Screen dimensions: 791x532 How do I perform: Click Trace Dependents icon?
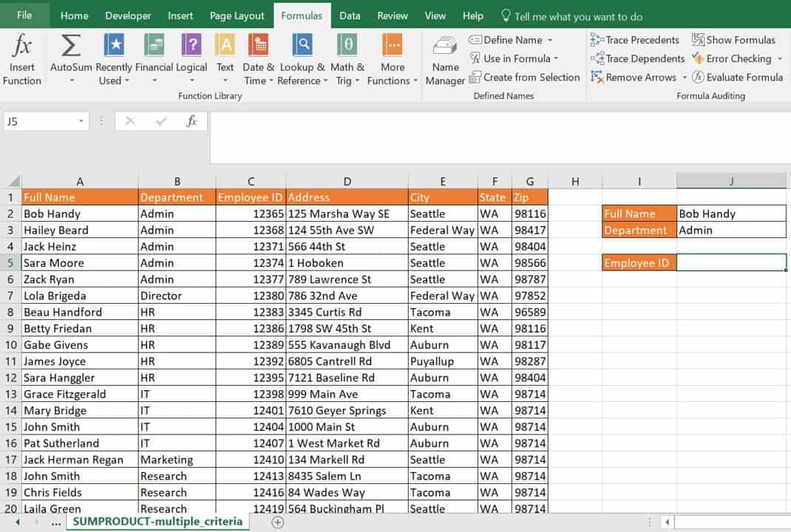click(597, 58)
